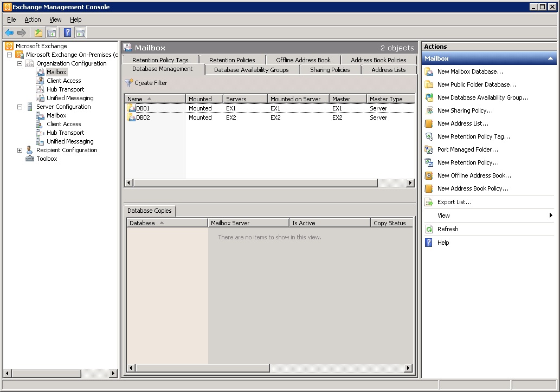Click DB02 row's EX2 Servers cell
The width and height of the screenshot is (560, 392).
[231, 117]
